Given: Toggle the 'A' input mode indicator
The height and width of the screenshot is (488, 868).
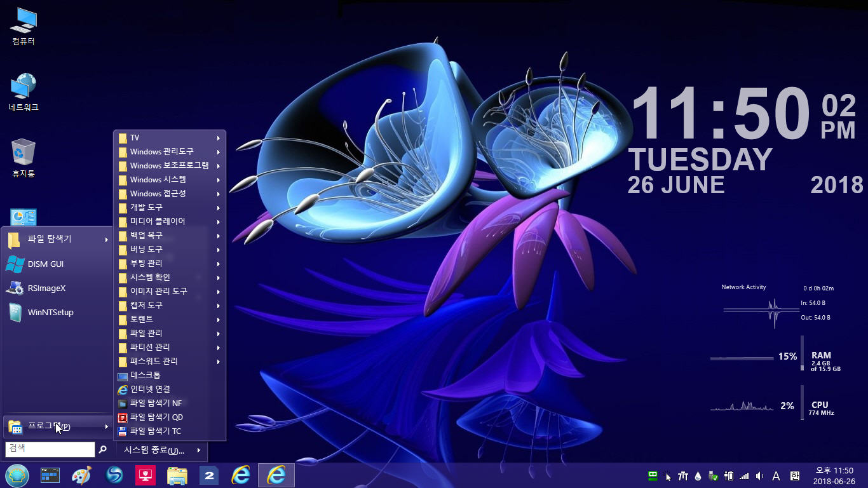Looking at the screenshot, I should tap(776, 475).
